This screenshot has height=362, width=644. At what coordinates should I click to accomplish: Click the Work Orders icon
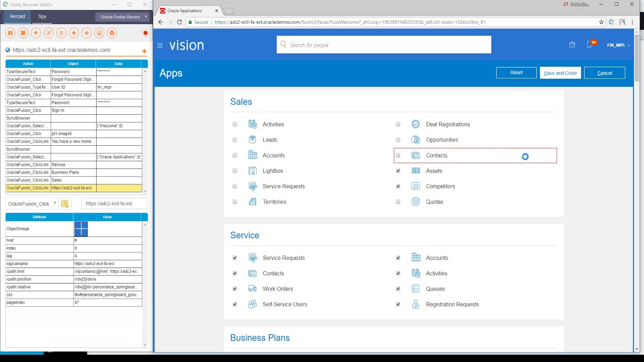click(252, 288)
